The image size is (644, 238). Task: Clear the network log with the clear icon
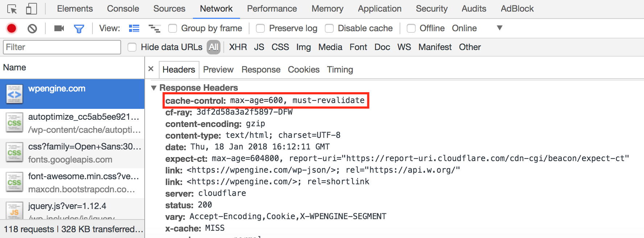tap(32, 28)
